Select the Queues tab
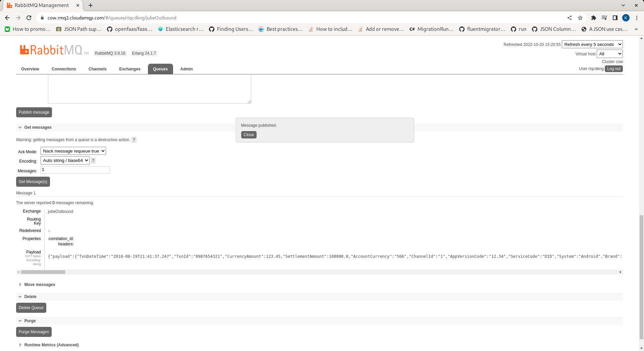The width and height of the screenshot is (644, 351). pyautogui.click(x=160, y=69)
